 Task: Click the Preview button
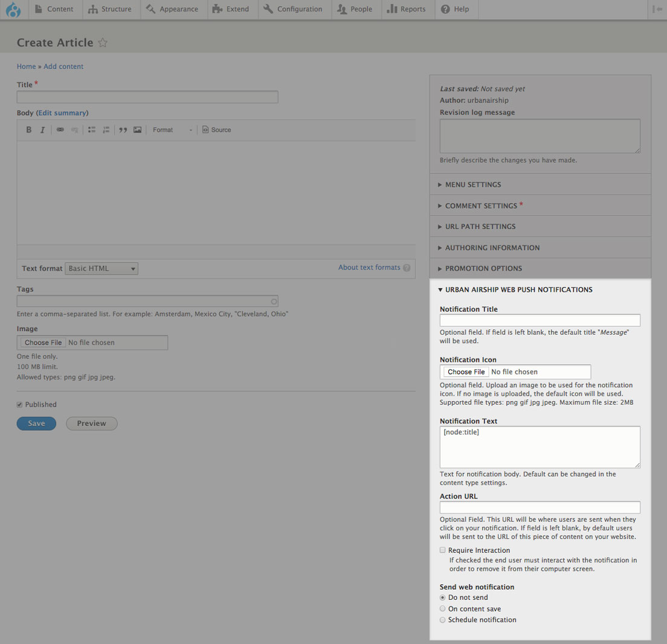point(91,423)
